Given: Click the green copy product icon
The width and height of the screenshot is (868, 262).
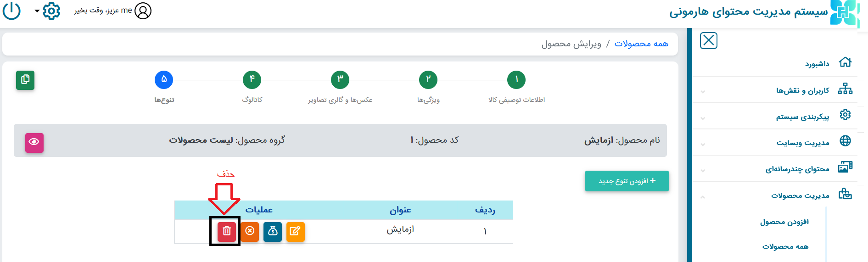Looking at the screenshot, I should (x=25, y=80).
